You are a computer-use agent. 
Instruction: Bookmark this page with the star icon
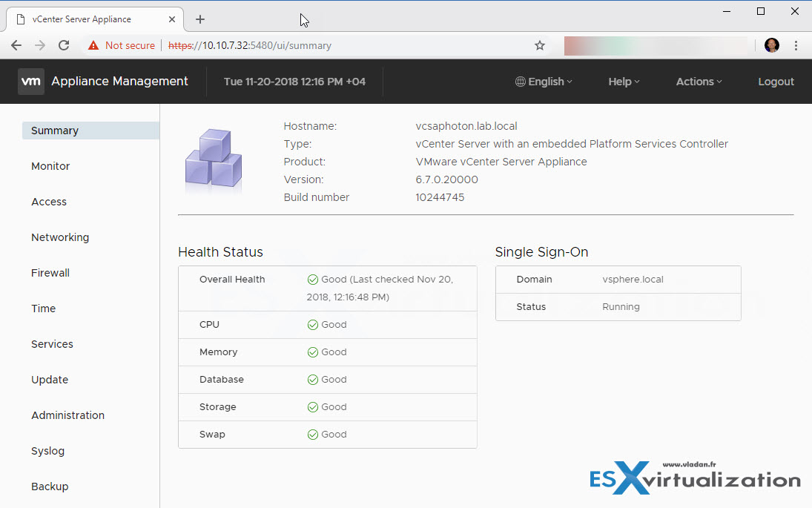540,45
